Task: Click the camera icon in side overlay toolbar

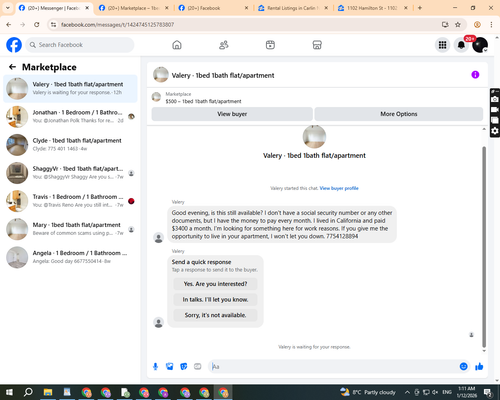Action: (x=495, y=99)
